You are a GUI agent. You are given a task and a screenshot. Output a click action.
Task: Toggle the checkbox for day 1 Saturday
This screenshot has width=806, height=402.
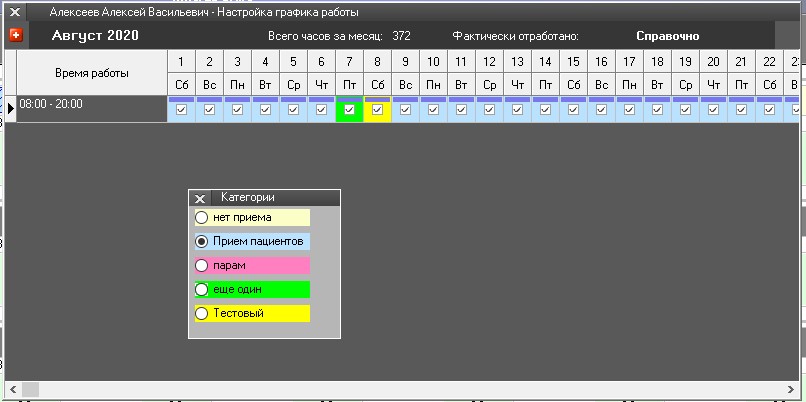click(181, 110)
